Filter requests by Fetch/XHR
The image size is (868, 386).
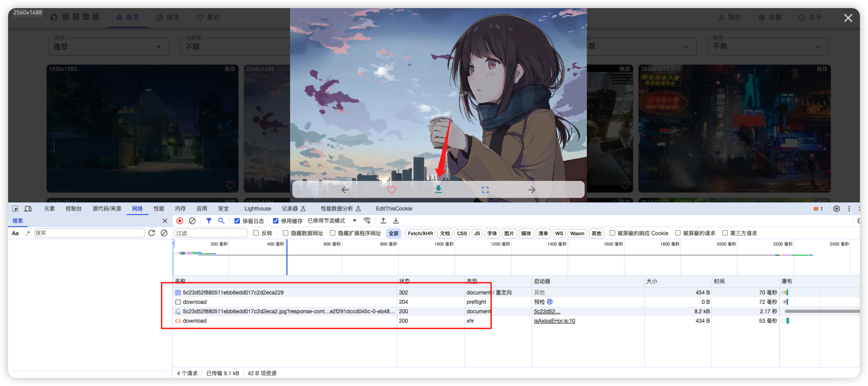(x=420, y=233)
